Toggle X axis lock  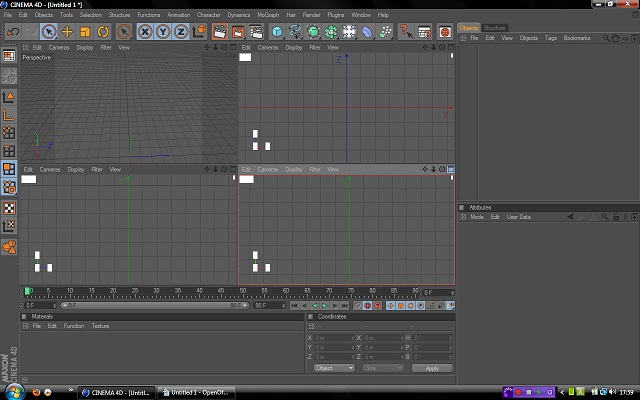pos(145,31)
